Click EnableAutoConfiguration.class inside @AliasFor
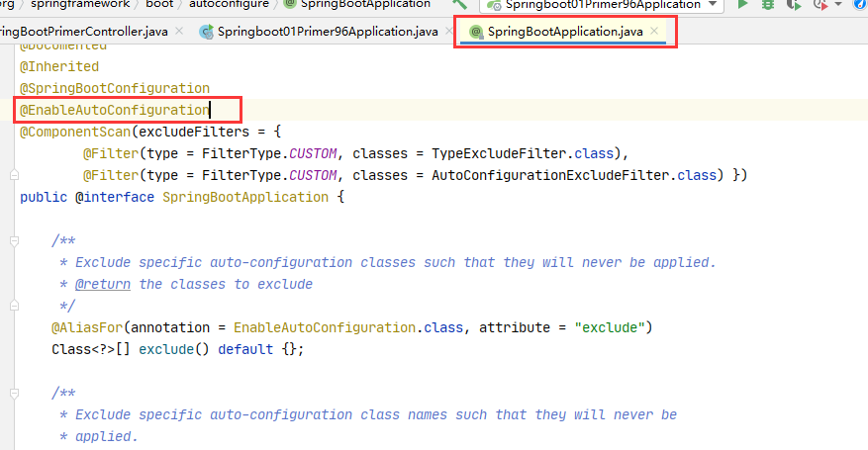Screen dimensions: 868x450 348,327
